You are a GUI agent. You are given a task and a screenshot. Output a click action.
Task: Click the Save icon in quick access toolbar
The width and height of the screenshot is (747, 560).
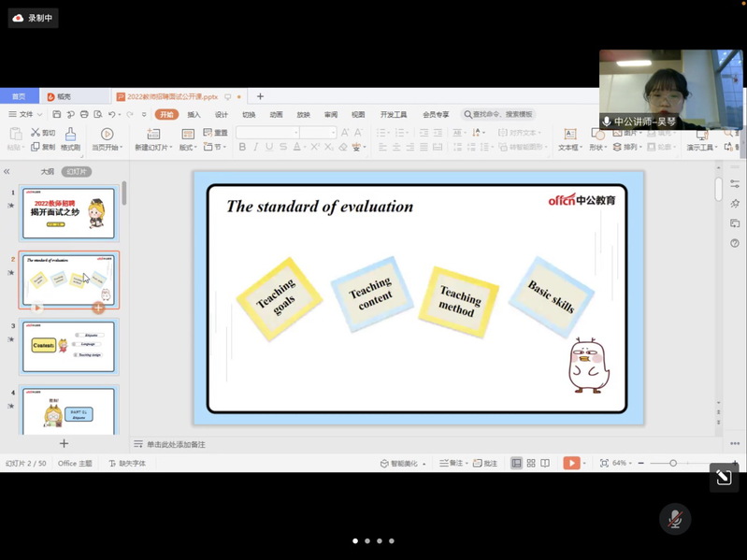56,114
